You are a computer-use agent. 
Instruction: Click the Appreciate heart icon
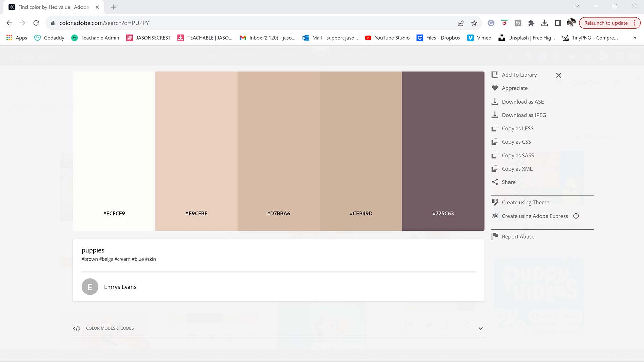495,88
